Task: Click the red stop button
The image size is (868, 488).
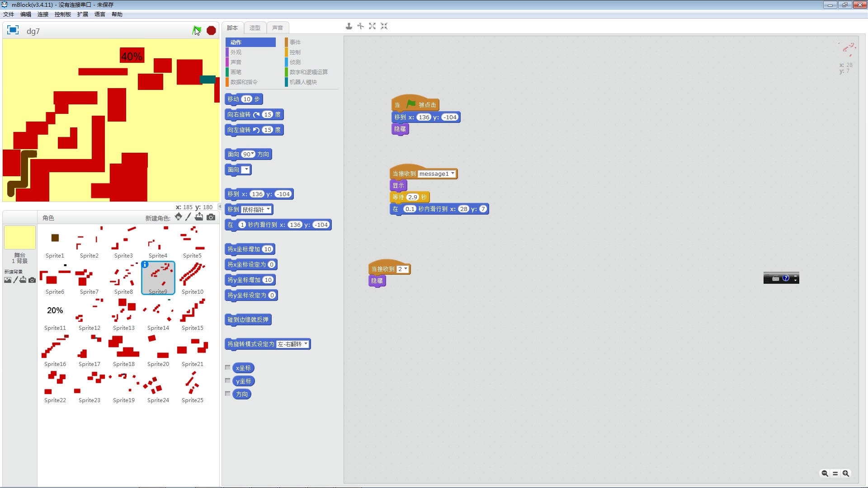Action: [x=211, y=30]
